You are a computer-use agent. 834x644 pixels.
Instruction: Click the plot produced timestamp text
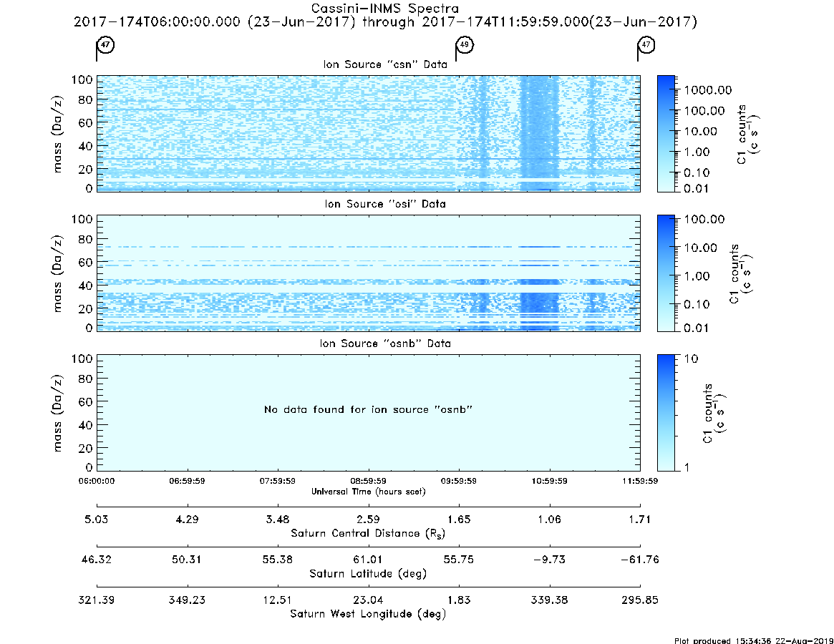tap(754, 640)
